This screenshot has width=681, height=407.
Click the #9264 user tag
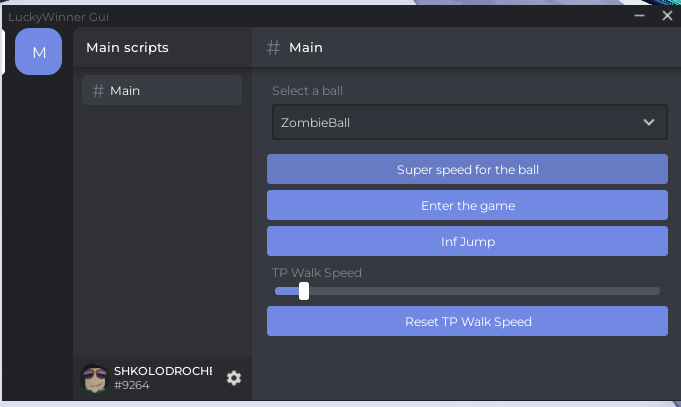(132, 385)
